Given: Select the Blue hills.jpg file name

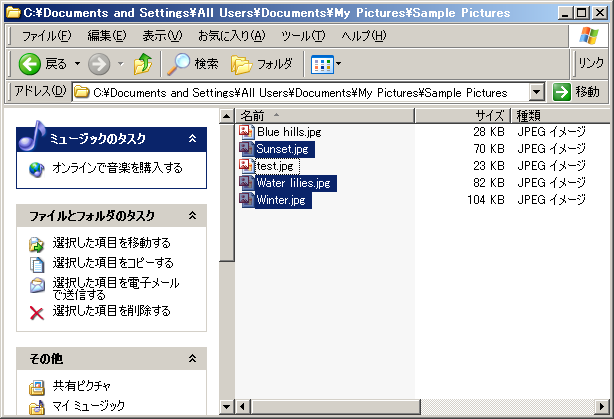Looking at the screenshot, I should tap(289, 132).
